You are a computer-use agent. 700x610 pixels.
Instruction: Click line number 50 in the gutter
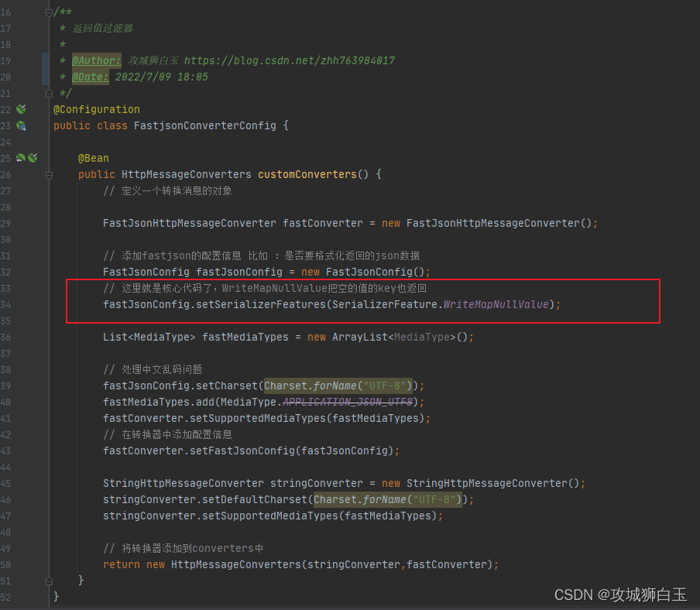5,565
